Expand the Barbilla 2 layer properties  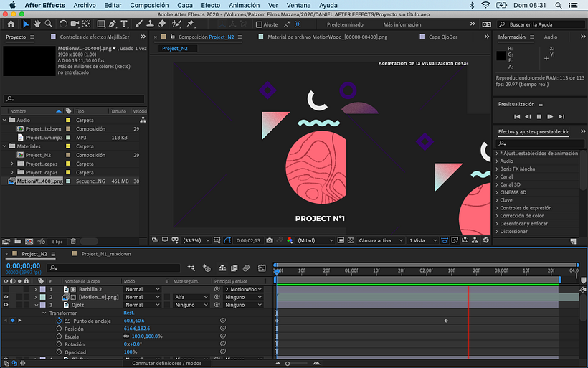(x=36, y=289)
